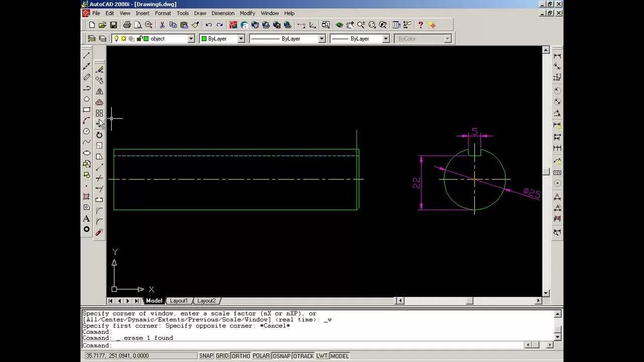Viewport: 644px width, 362px height.
Task: Toggle SNAP mode in status bar
Action: pyautogui.click(x=206, y=356)
